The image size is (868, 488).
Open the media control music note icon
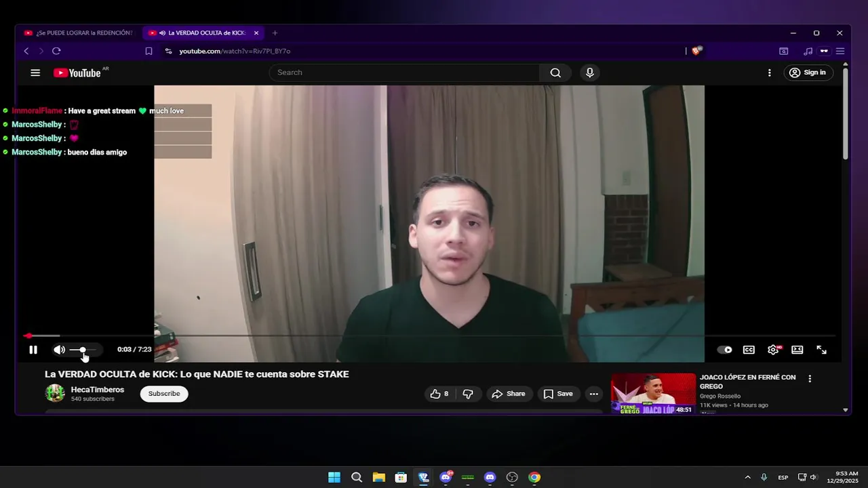808,51
